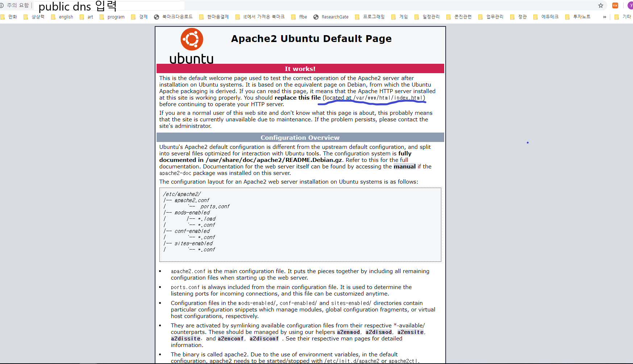Click the mods-enabled line in config tree
The width and height of the screenshot is (633, 364).
[192, 213]
